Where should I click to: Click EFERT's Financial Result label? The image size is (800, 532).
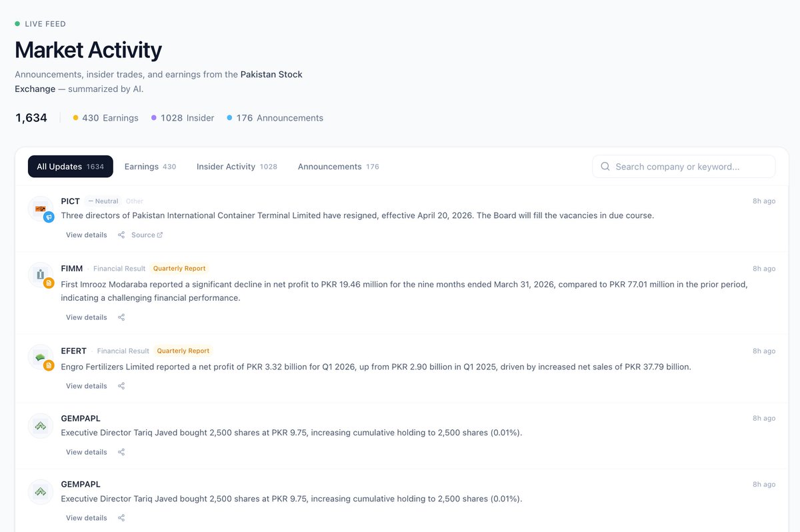click(123, 351)
